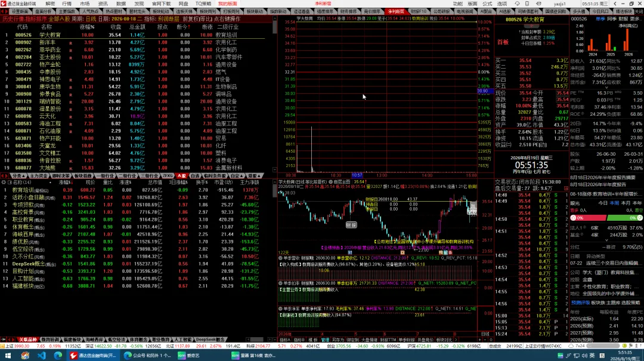Open Windows Start menu
644x361 pixels.
click(x=8, y=355)
